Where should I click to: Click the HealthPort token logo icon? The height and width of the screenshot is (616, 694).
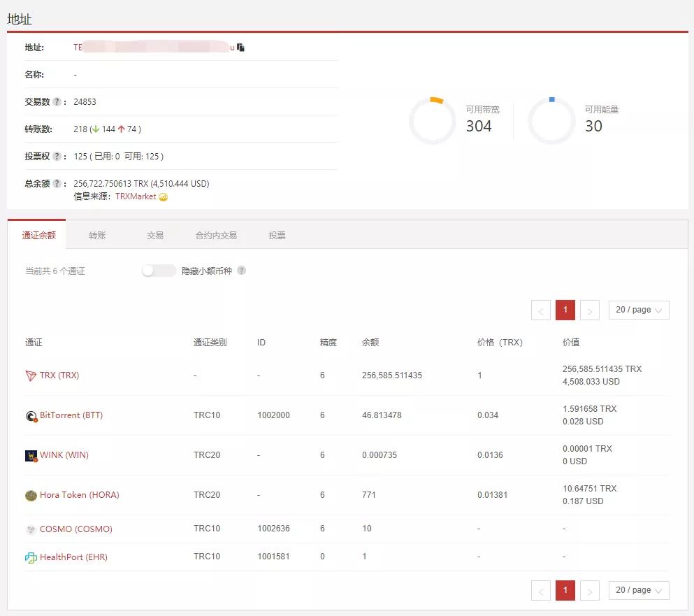point(31,557)
